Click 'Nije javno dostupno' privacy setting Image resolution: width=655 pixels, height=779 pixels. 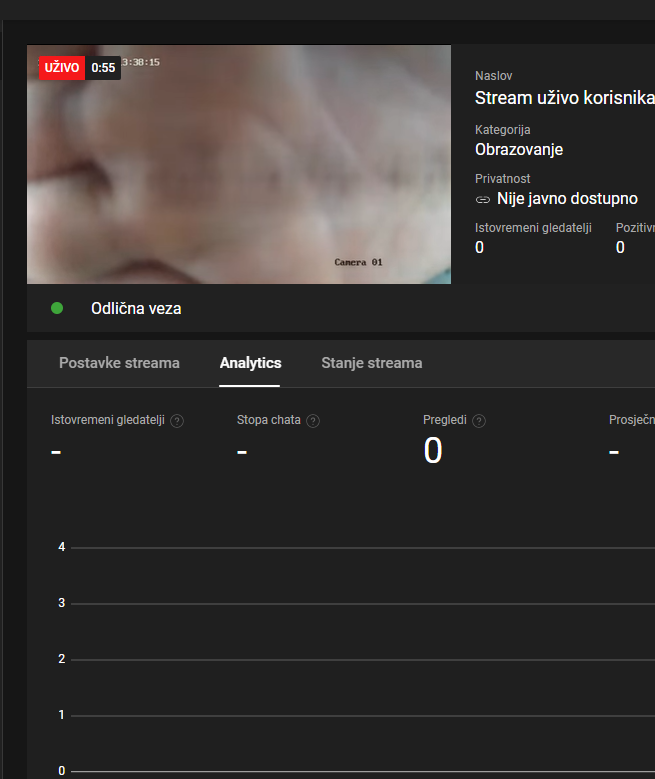point(567,199)
